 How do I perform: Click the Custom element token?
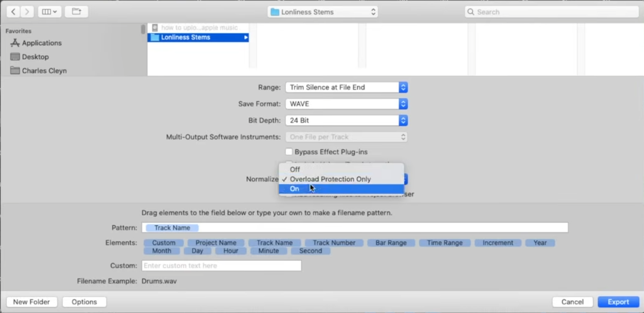164,242
